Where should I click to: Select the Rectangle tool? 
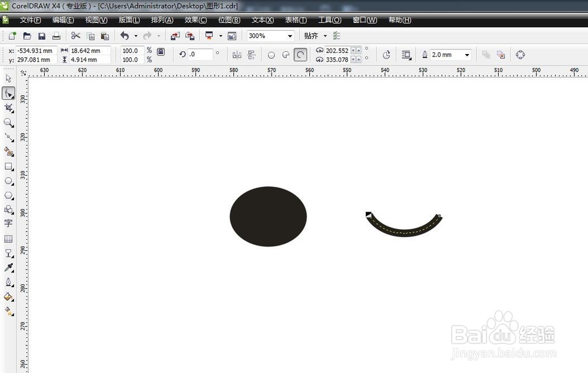pyautogui.click(x=9, y=166)
